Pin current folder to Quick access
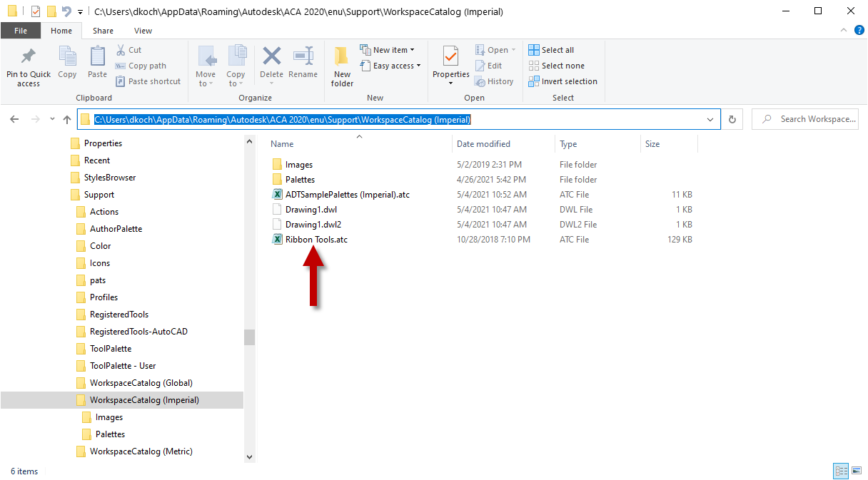Screen dimensions: 868x480 coord(28,66)
